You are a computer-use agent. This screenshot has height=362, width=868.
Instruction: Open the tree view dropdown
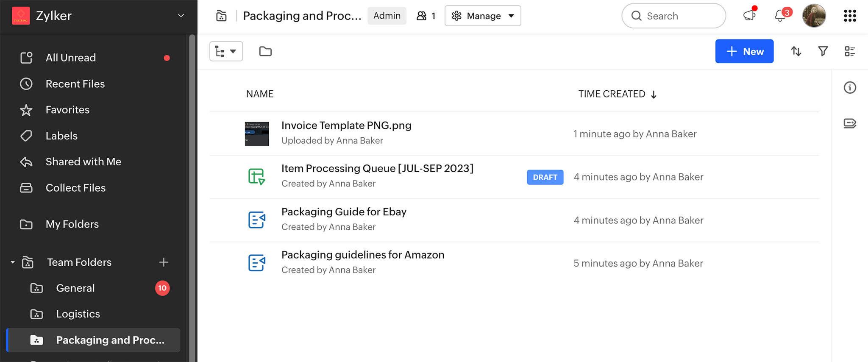tap(226, 51)
